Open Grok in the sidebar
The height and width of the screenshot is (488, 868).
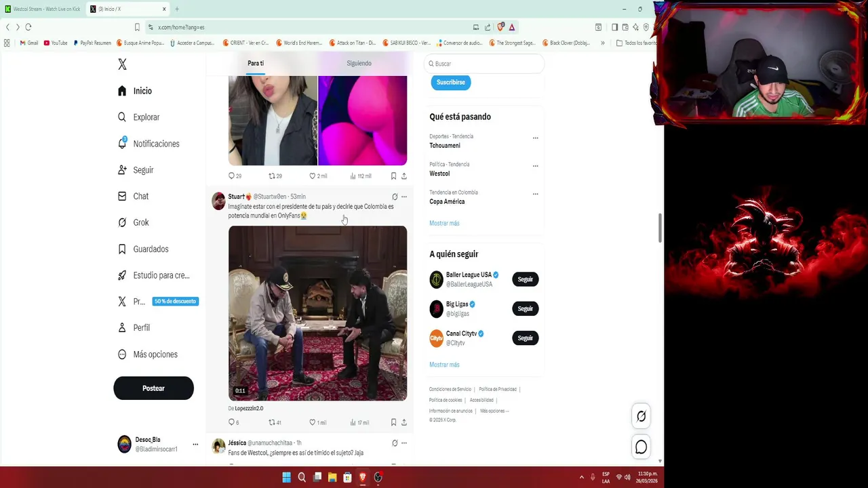pos(133,222)
